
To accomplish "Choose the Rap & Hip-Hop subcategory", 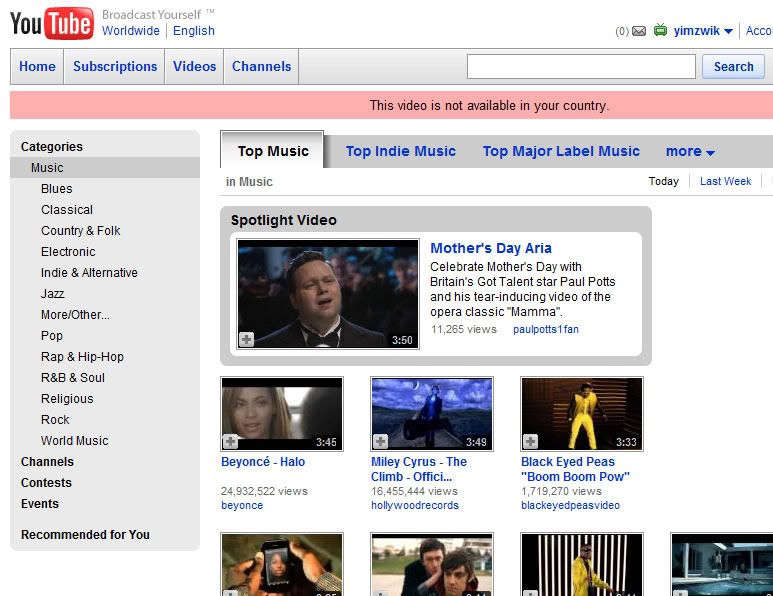I will (82, 357).
